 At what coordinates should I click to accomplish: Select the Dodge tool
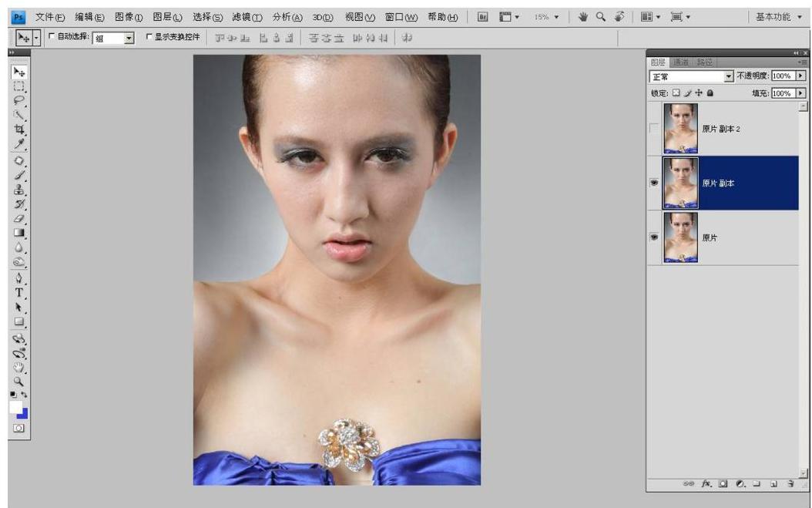click(19, 262)
